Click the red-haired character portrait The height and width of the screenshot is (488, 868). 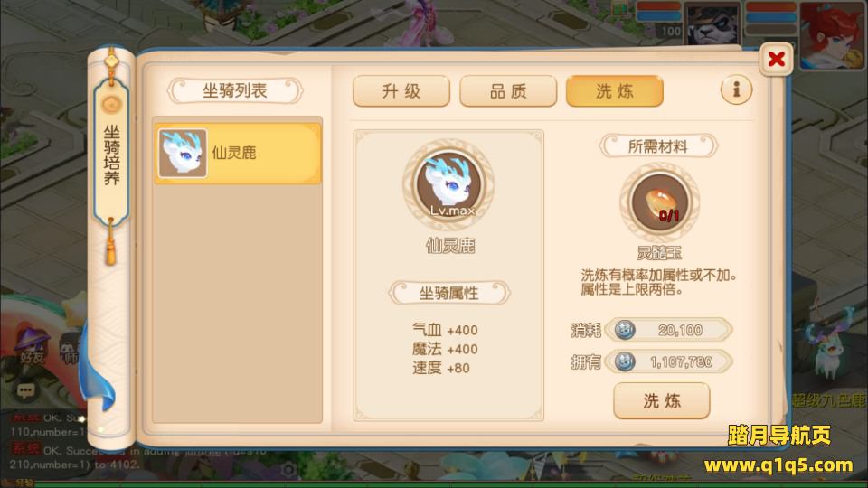834,34
